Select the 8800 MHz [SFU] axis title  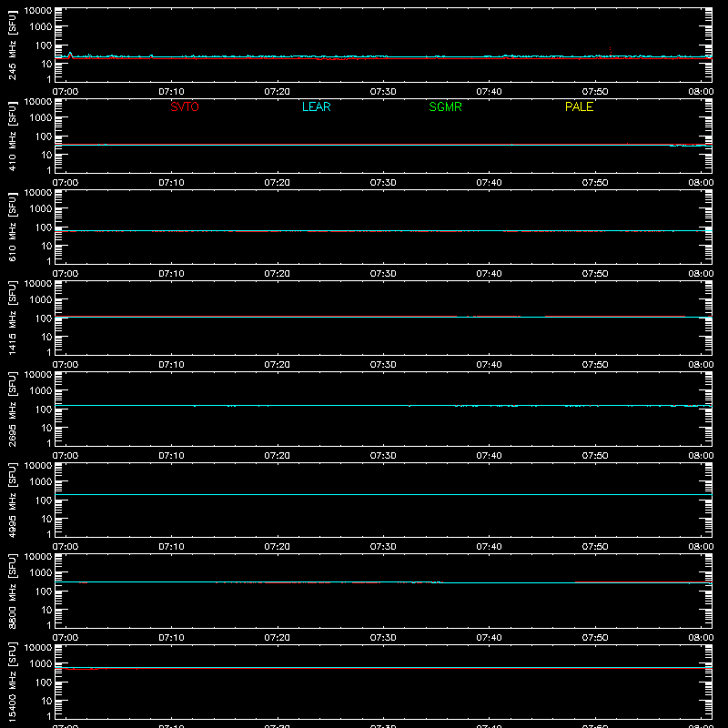(13, 591)
